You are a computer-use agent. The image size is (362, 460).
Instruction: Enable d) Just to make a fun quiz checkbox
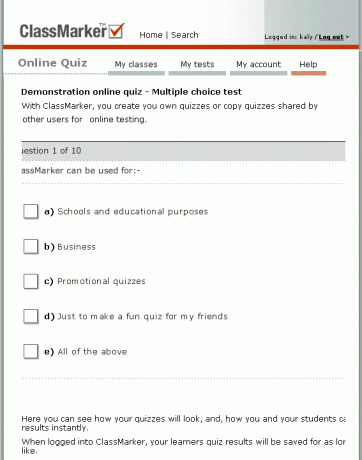31,316
